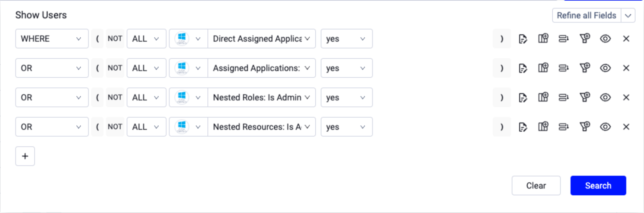Click the Windows adapter icon in the WHERE row
Screen dimensions: 644x213
coord(182,39)
